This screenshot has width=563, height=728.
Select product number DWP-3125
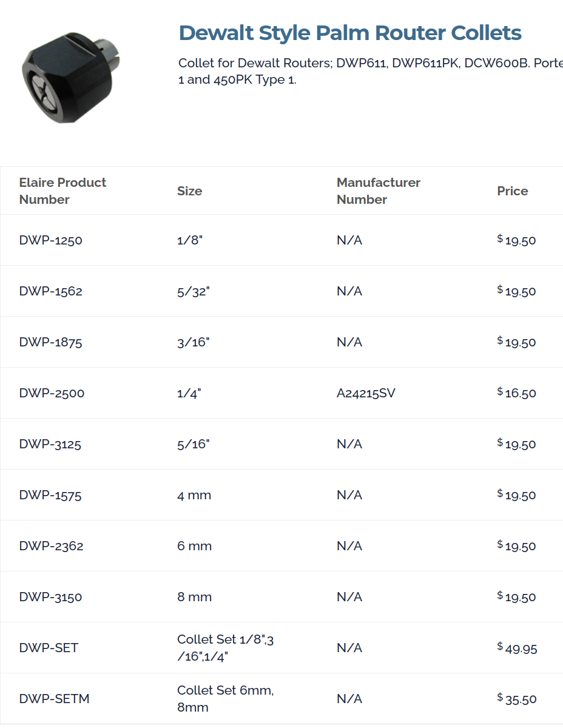click(x=50, y=444)
